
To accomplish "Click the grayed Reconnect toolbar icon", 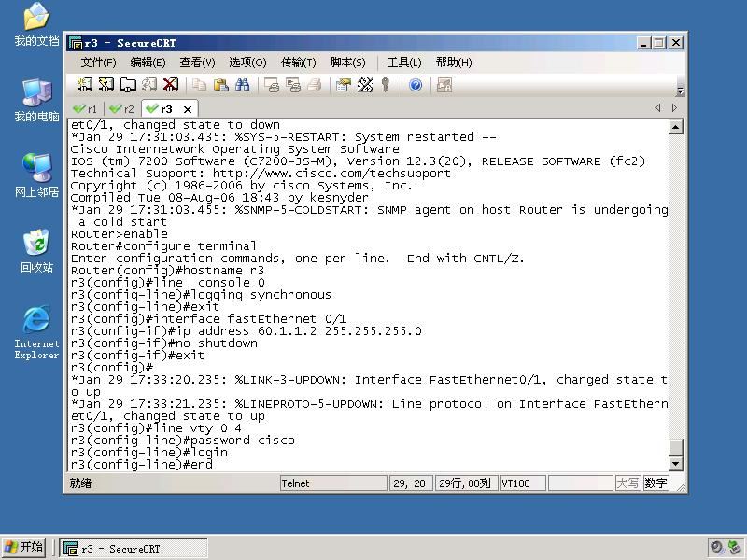I will pyautogui.click(x=149, y=85).
